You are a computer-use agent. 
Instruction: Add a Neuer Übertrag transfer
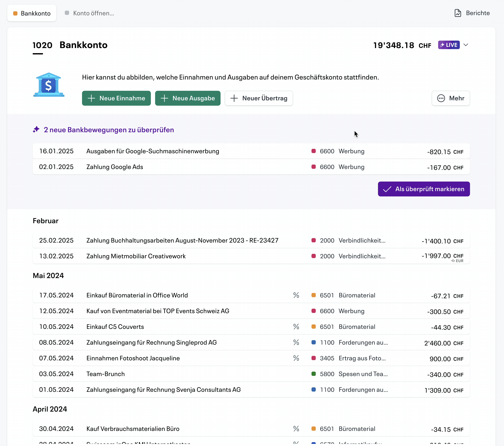259,98
